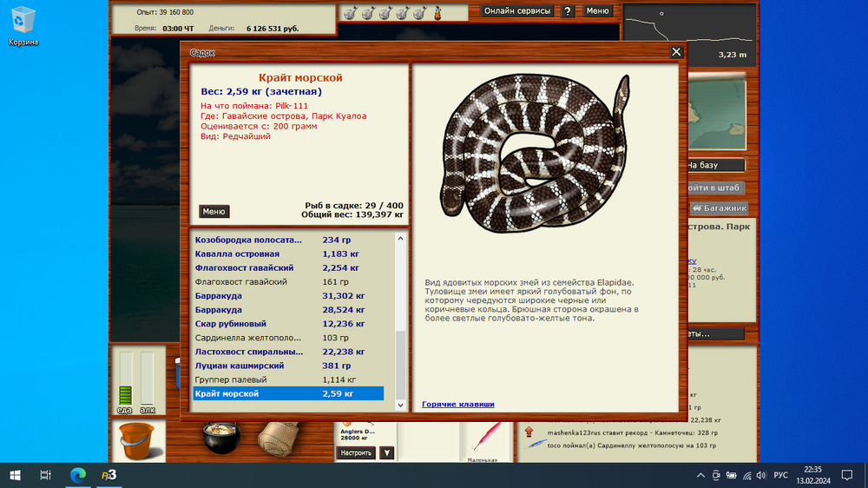
Task: Select Козобородка полосата... 234 гр row
Action: point(288,240)
